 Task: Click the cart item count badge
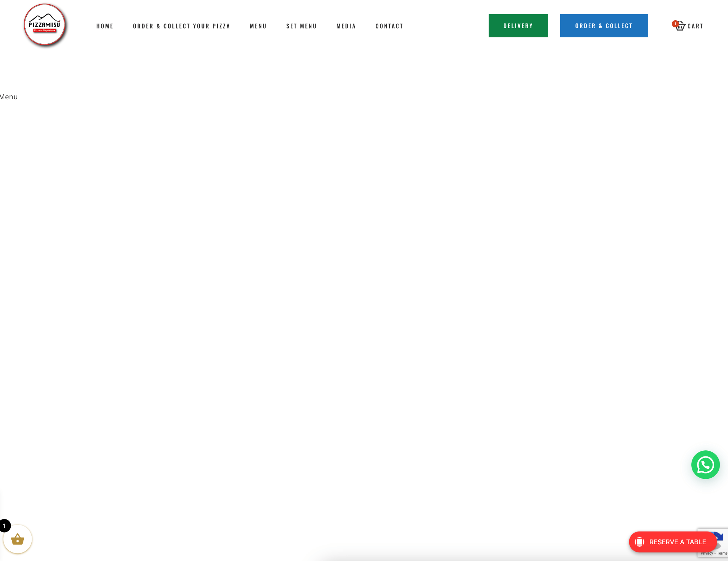coord(676,23)
